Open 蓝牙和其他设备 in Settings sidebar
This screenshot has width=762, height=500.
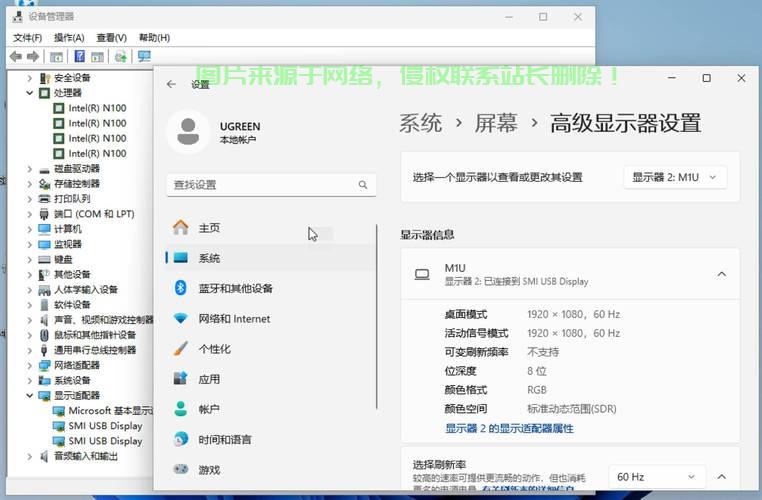coord(270,288)
